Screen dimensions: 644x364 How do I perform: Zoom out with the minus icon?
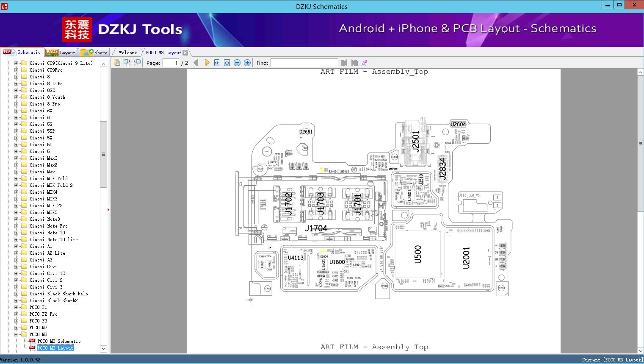[237, 63]
